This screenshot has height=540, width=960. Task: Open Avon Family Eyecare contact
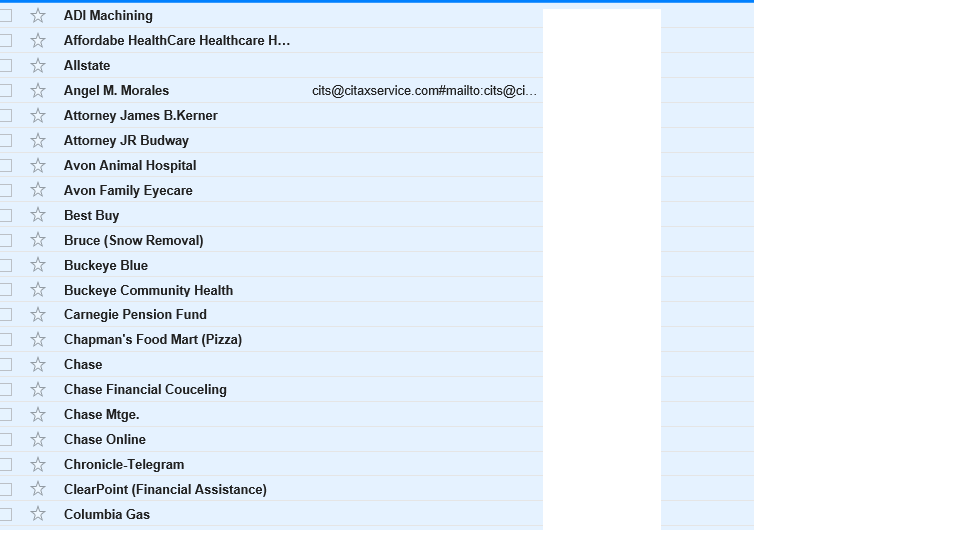[x=128, y=190]
